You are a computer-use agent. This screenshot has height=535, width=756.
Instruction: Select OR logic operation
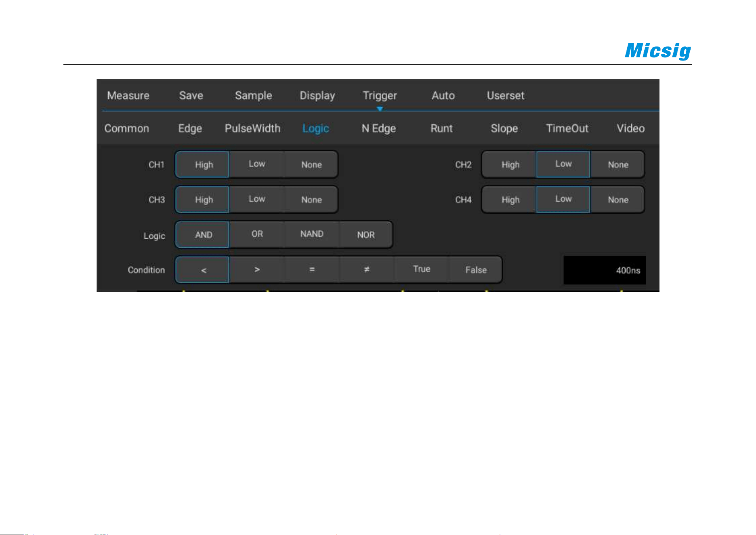pos(257,235)
